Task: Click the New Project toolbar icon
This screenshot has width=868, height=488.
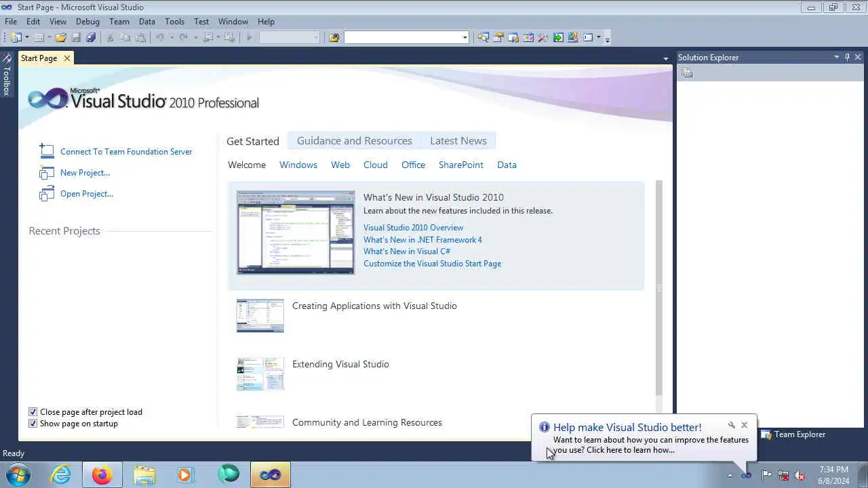Action: [16, 37]
